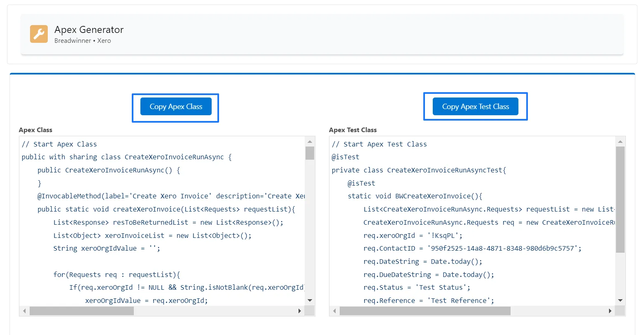This screenshot has height=335, width=644.
Task: Click right arrow of Apex Test Class horizontal scrollbar
Action: pyautogui.click(x=610, y=311)
